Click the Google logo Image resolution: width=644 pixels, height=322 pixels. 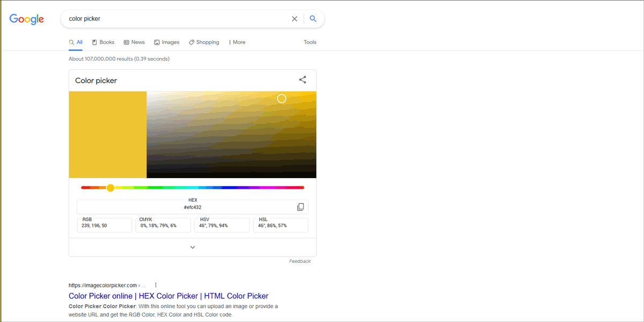tap(27, 19)
